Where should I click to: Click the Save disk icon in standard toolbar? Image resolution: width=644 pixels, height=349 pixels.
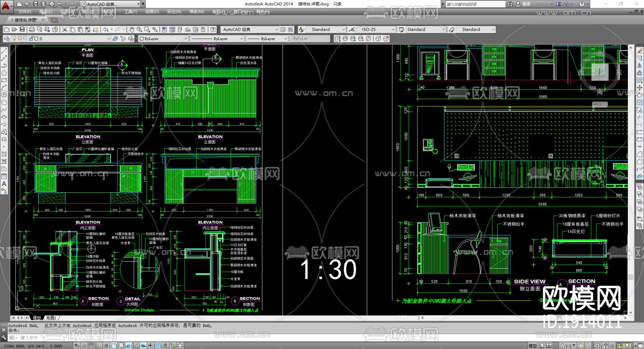point(22,29)
